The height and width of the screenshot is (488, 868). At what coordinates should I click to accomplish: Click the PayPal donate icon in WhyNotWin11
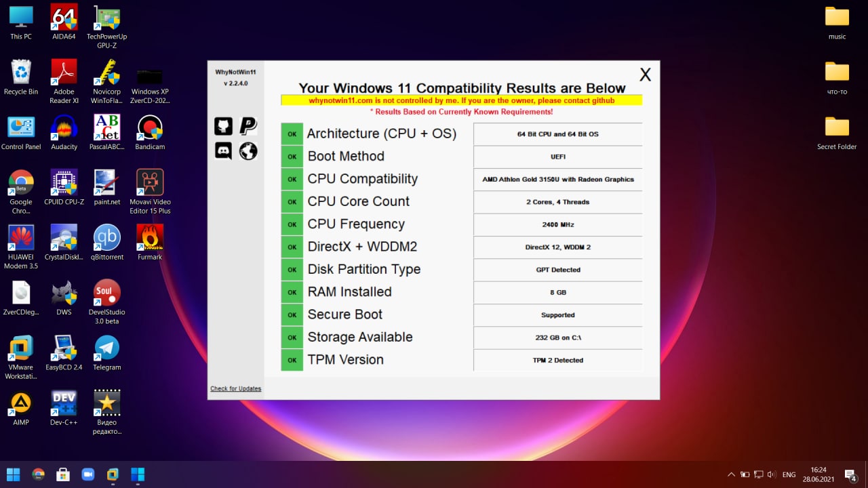248,126
